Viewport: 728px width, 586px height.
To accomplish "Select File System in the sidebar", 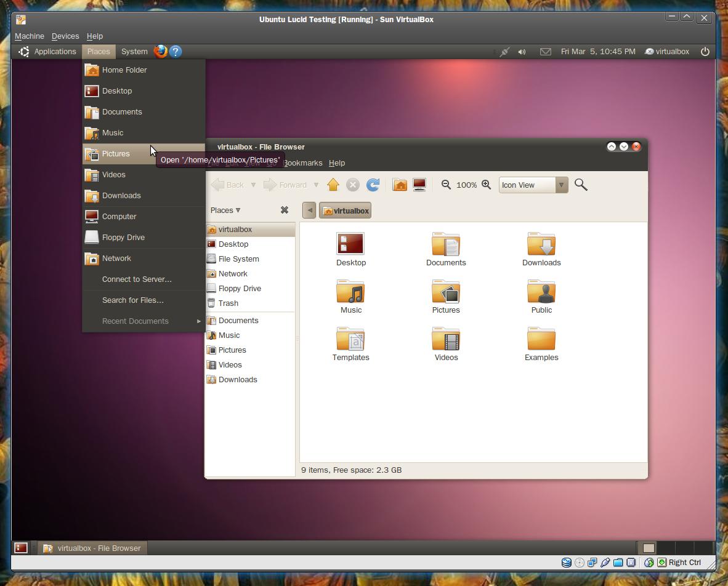I will [238, 259].
